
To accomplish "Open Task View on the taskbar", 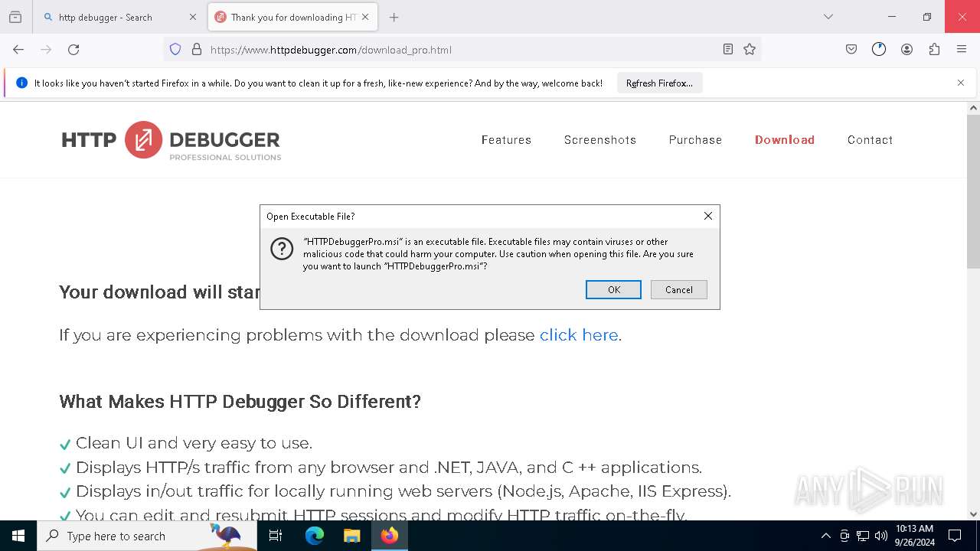I will pos(276,536).
